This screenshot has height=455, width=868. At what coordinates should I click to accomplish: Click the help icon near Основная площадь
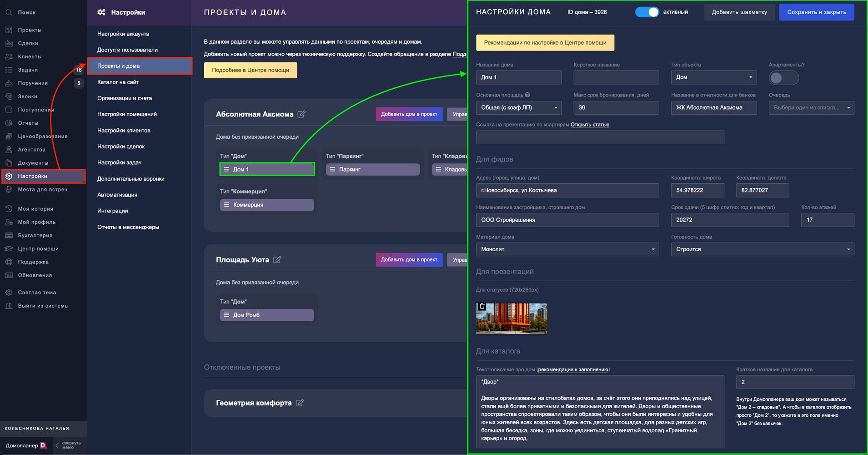(x=527, y=95)
